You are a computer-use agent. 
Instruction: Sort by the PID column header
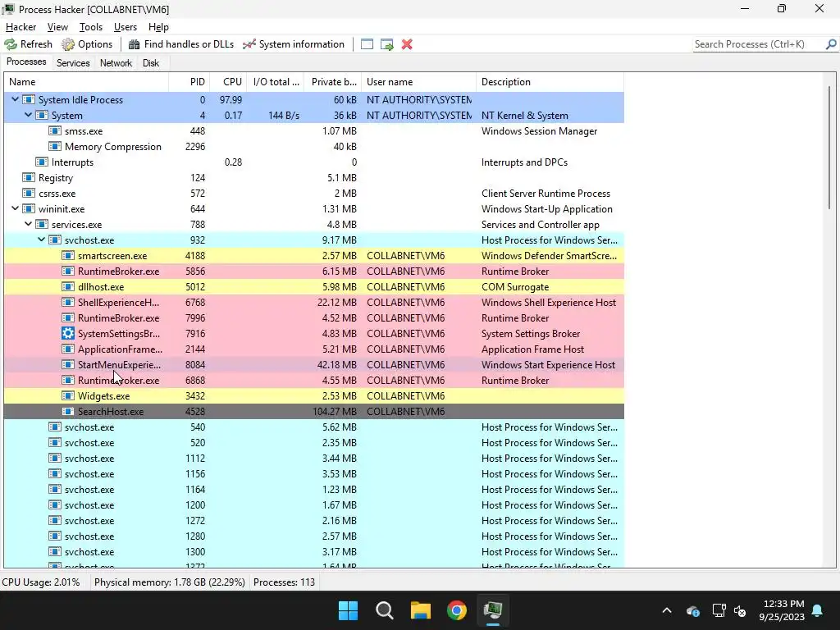(x=189, y=82)
